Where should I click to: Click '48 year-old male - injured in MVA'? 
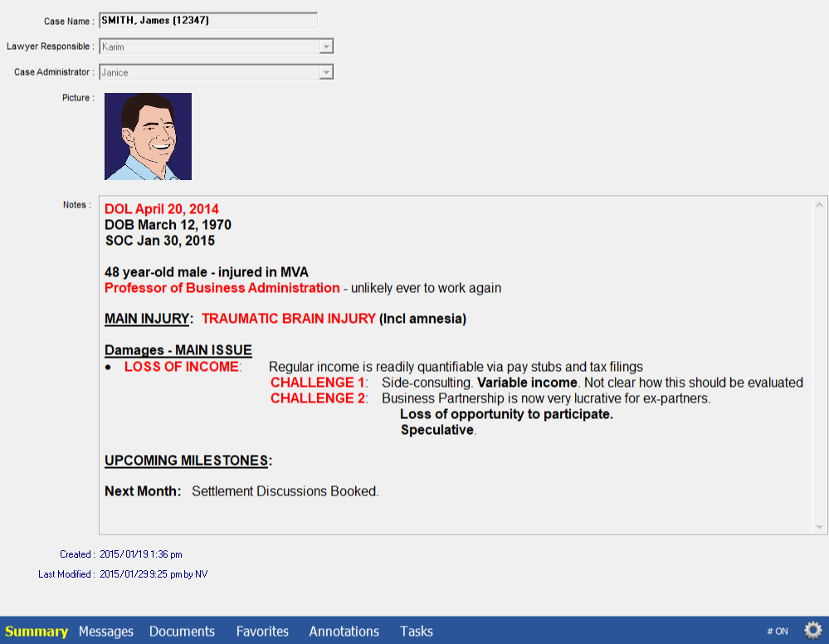[x=207, y=272]
